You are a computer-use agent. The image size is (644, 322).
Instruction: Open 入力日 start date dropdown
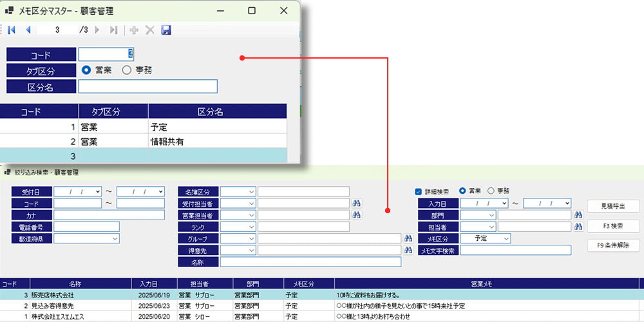504,204
